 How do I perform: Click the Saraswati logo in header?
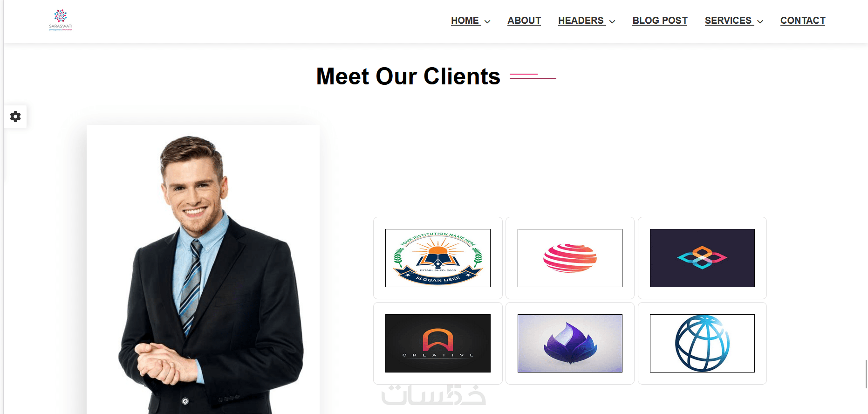(x=61, y=20)
